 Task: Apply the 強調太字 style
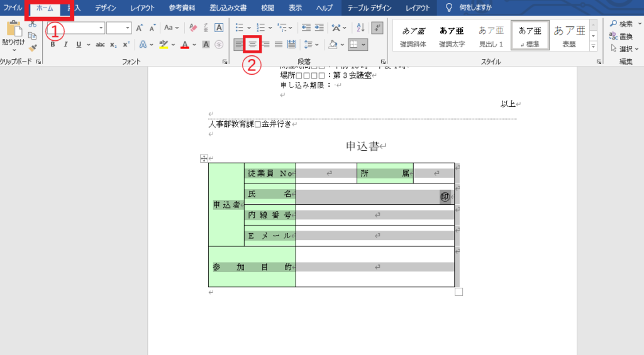[452, 36]
